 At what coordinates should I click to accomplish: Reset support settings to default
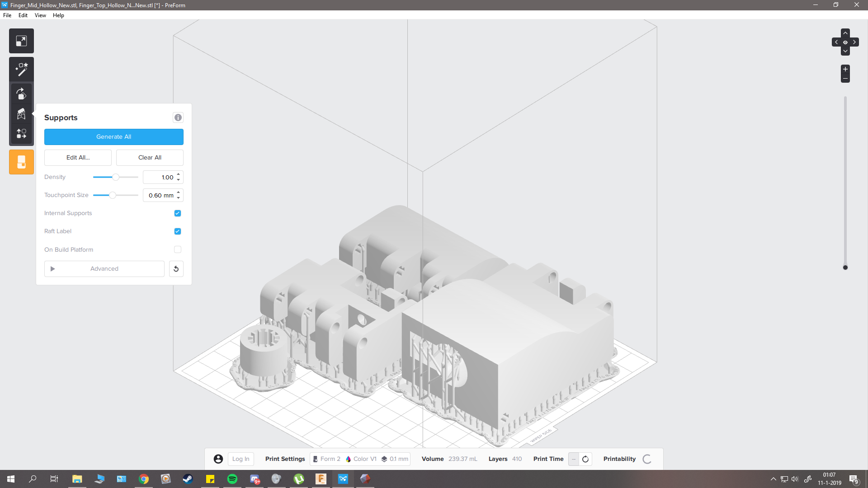click(176, 269)
